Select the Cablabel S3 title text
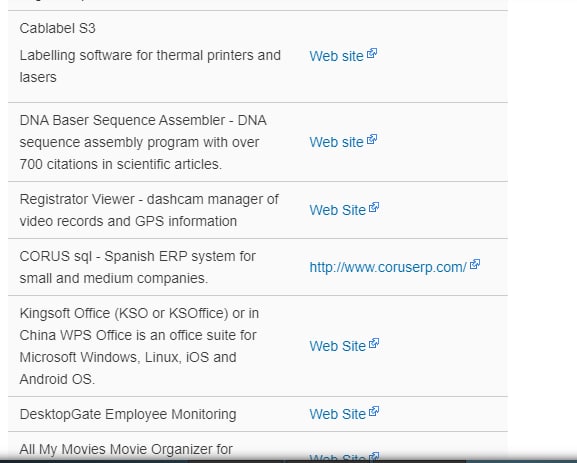The image size is (577, 463). tap(57, 28)
